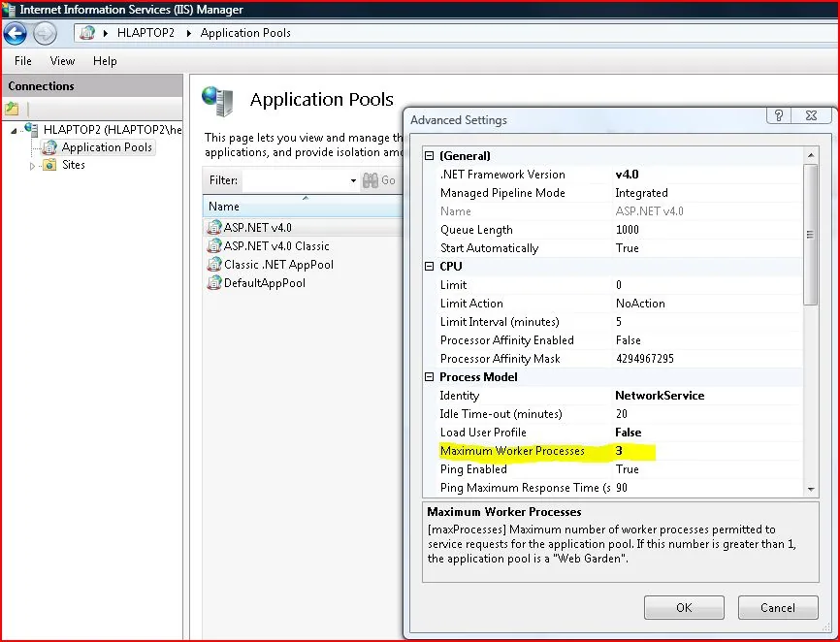Screen dimensions: 840x642
Task: Click the HLAPTOP2 breadcrumb segment
Action: (145, 33)
